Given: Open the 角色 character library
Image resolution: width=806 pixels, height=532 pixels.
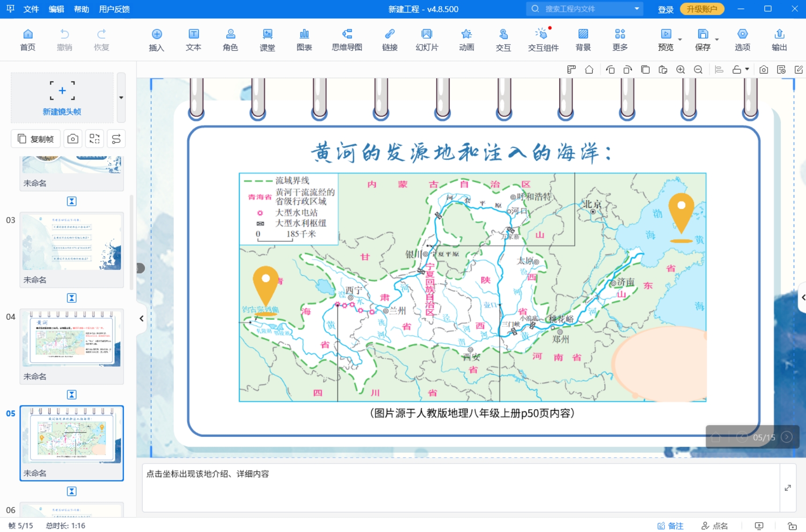Looking at the screenshot, I should pyautogui.click(x=230, y=40).
